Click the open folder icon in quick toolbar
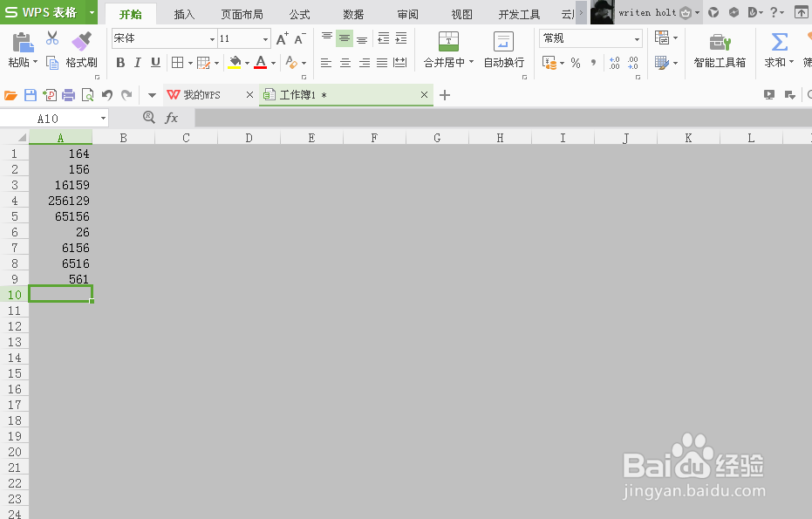 pos(10,95)
